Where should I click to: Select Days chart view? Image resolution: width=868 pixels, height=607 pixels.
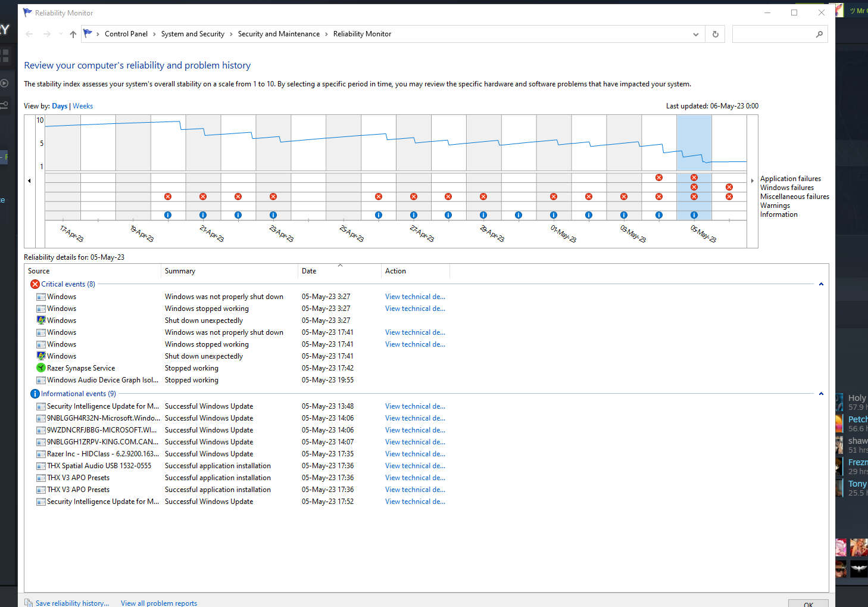coord(60,106)
